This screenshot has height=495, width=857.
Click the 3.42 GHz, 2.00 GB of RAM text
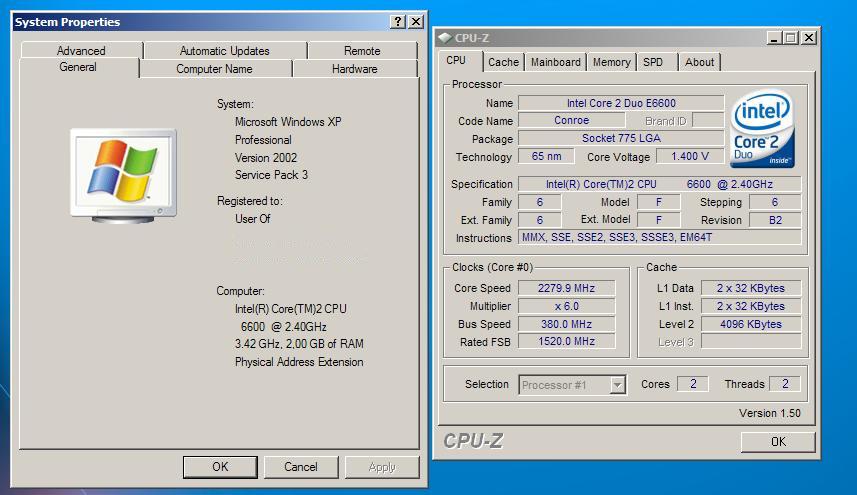click(x=299, y=344)
